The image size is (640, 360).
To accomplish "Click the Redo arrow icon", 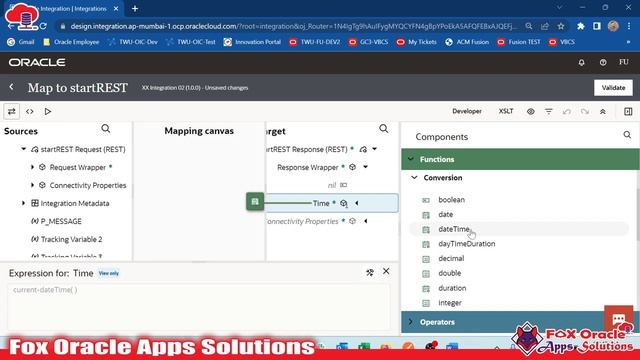I will pos(584,111).
